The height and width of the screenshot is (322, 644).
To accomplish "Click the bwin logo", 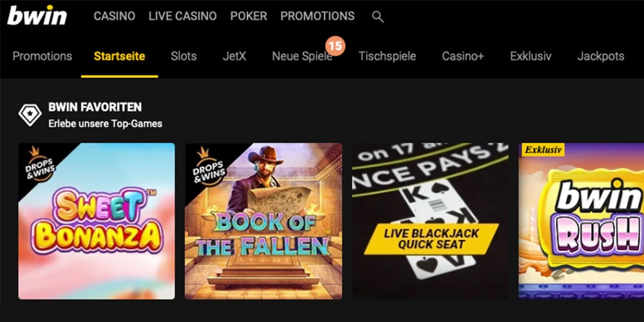I will coord(37,15).
